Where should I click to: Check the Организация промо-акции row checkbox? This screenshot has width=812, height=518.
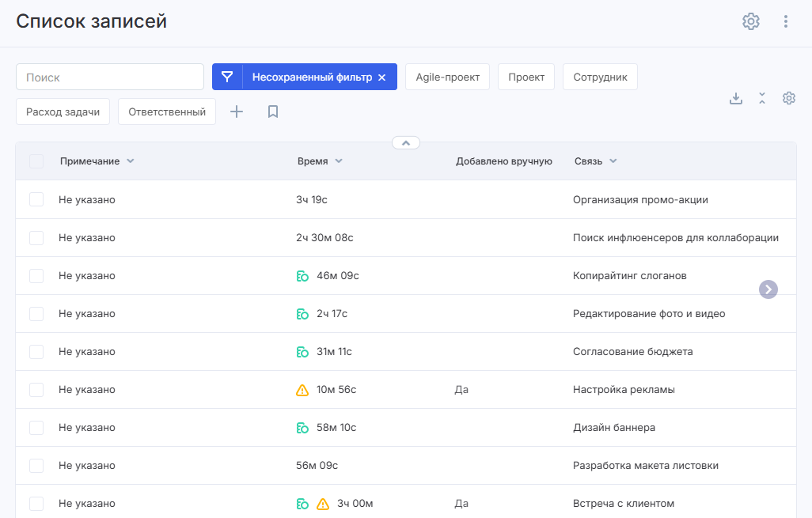[36, 200]
